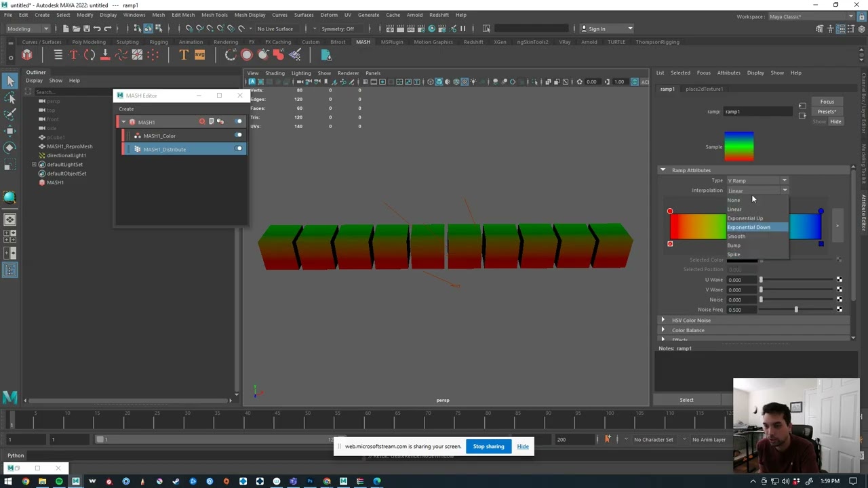This screenshot has height=488, width=868.
Task: Click the Create MASH Network shelf icon
Action: pos(27,55)
